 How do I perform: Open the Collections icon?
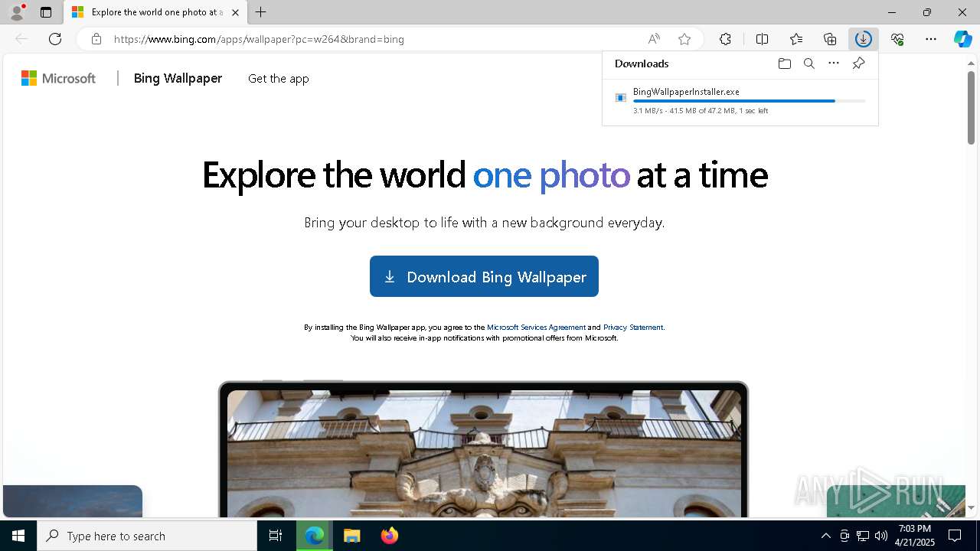coord(830,39)
